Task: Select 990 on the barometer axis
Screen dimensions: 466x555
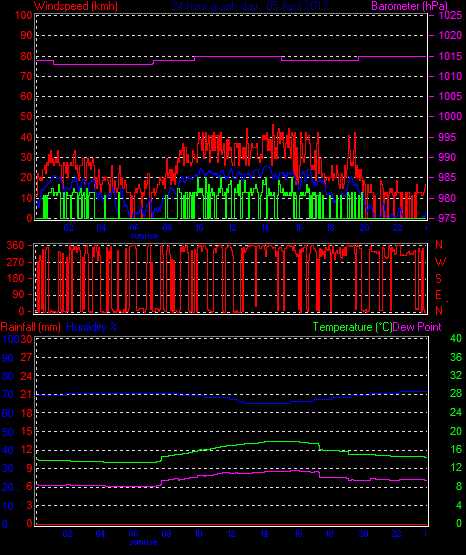Action: click(x=448, y=157)
